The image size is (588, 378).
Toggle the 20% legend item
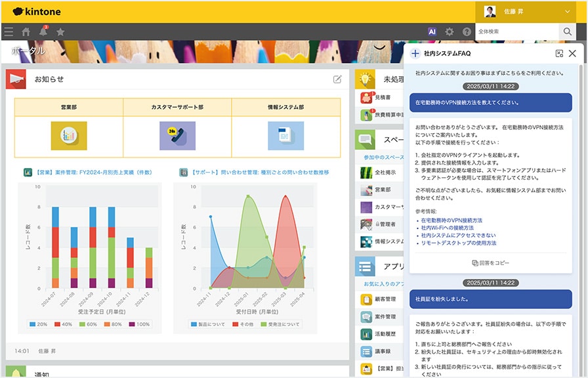tap(38, 324)
